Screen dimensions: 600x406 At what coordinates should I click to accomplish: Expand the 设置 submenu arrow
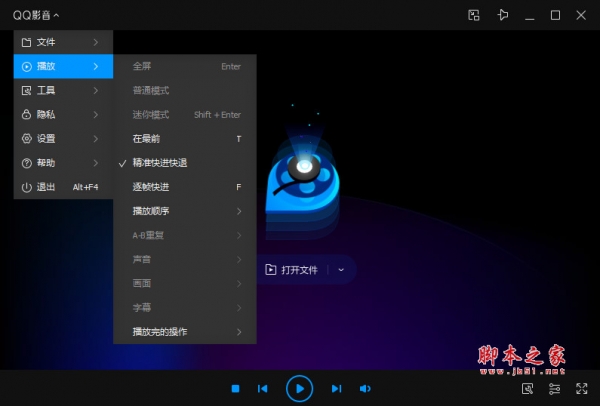coord(96,139)
